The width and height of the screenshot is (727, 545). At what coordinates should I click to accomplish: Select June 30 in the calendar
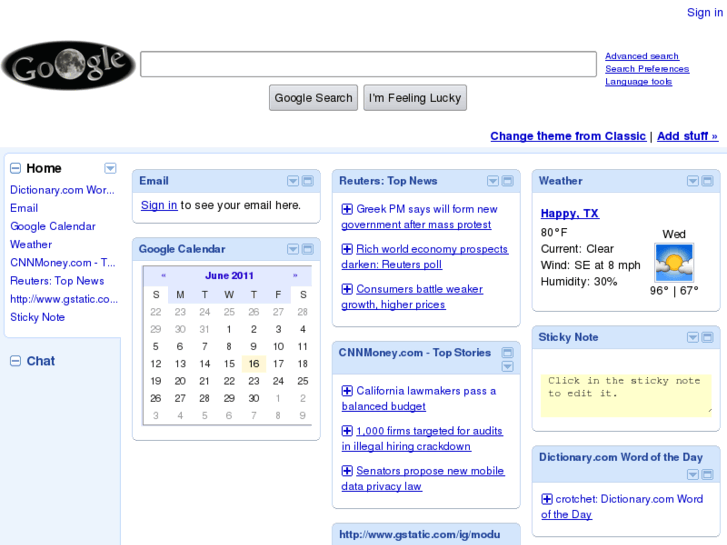254,398
